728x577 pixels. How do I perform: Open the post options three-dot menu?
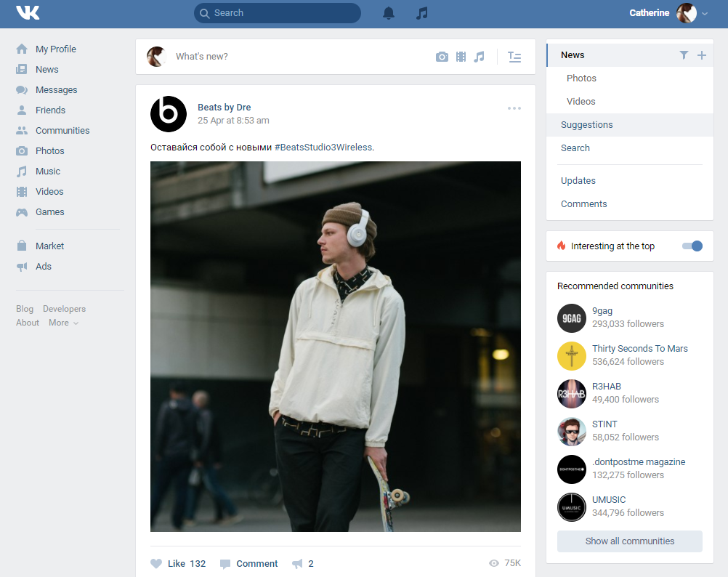click(514, 108)
